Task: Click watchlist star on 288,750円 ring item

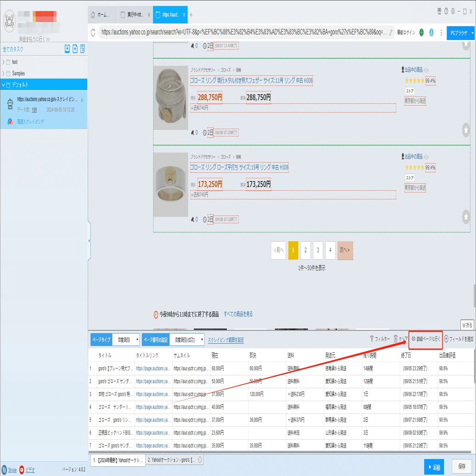Action: tap(466, 130)
